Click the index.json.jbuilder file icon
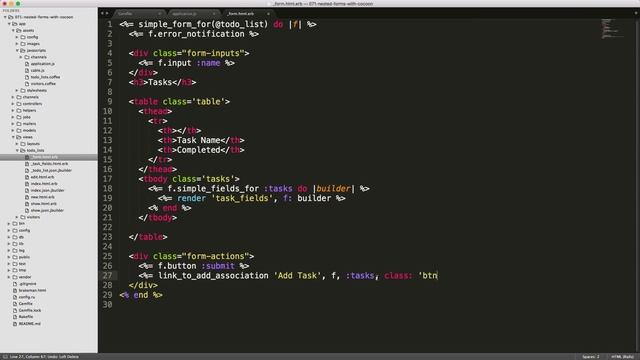640x360 pixels. [27, 191]
